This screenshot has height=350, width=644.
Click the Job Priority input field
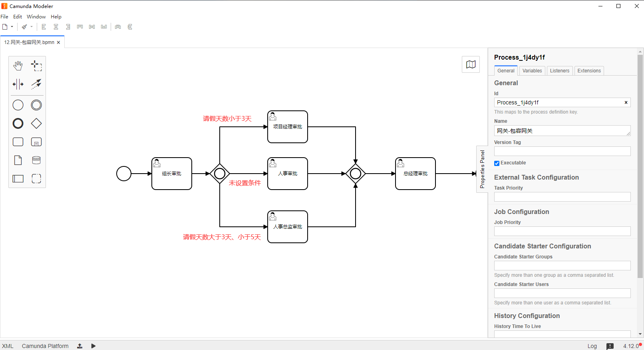tap(562, 231)
